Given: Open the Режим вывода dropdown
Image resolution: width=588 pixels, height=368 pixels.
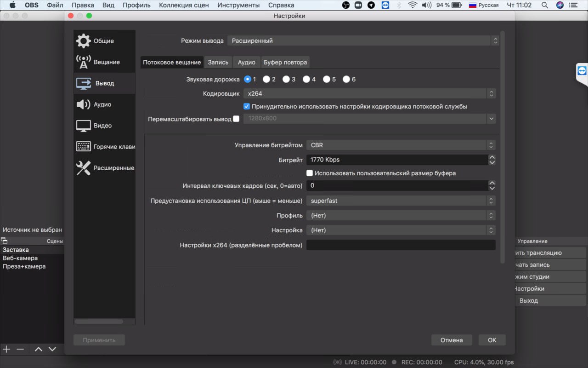Looking at the screenshot, I should 363,40.
